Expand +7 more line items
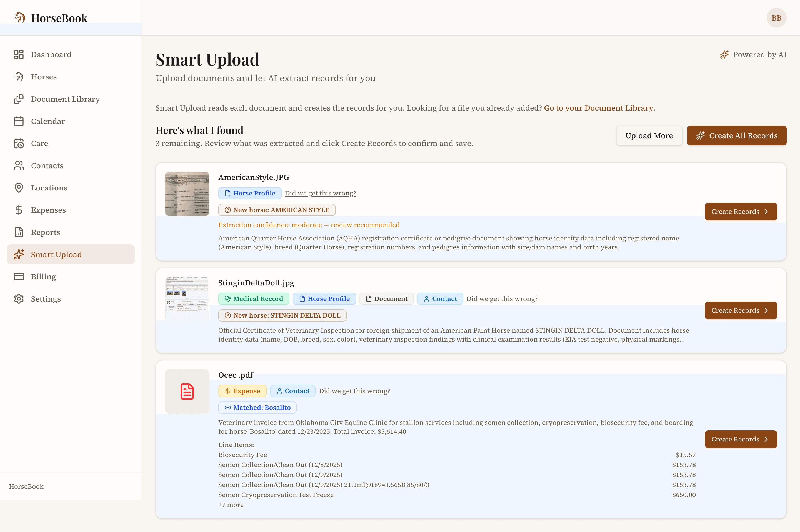The height and width of the screenshot is (532, 800). (231, 505)
